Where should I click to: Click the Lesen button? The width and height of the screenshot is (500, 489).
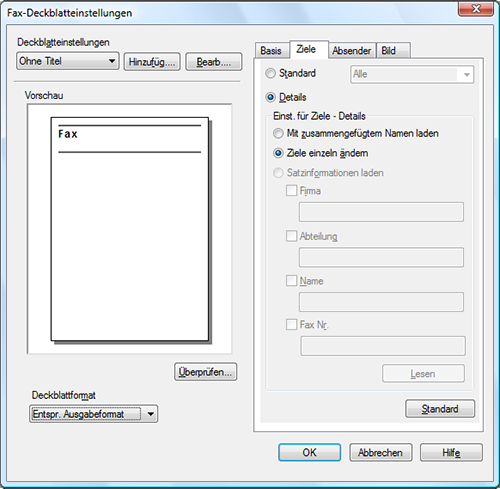pos(423,373)
